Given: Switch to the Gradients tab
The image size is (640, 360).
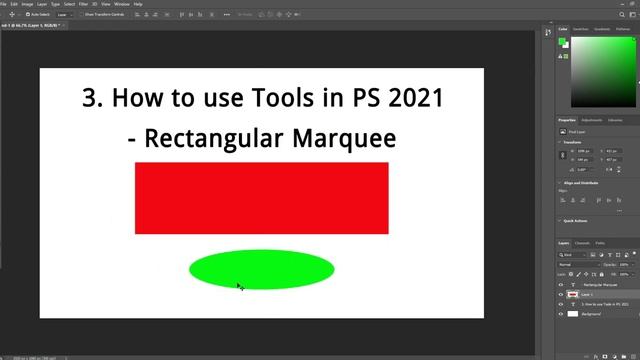Looking at the screenshot, I should (x=602, y=29).
